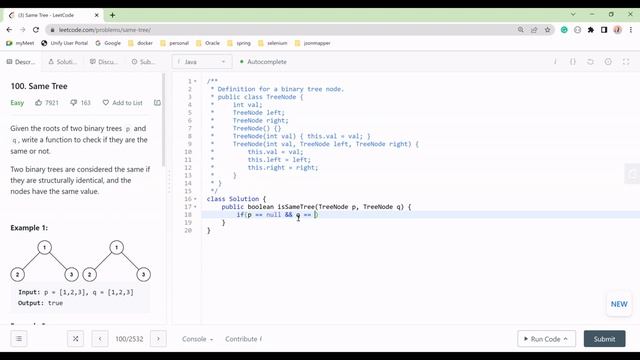The height and width of the screenshot is (360, 640).
Task: Click the code format braces icon
Action: (573, 62)
